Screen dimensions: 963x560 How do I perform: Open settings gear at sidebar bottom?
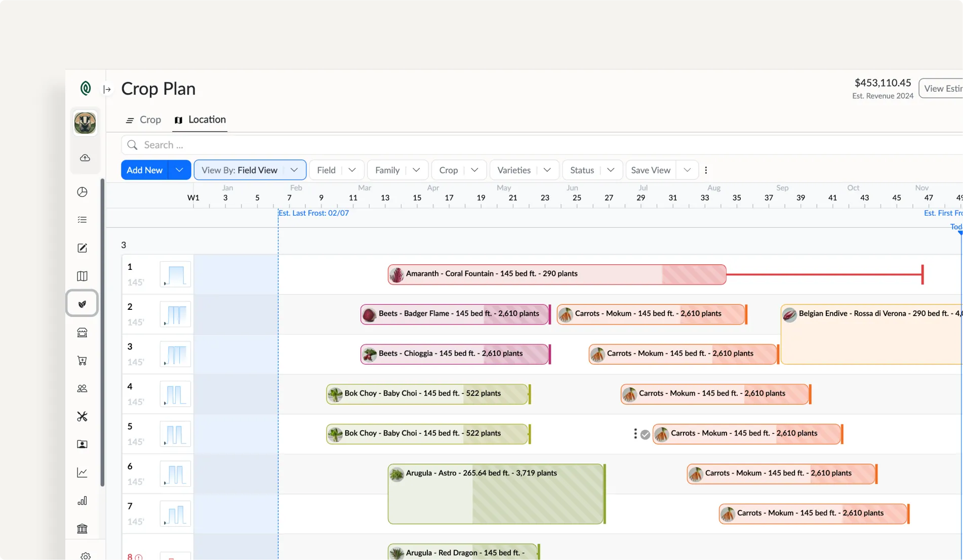point(85,555)
